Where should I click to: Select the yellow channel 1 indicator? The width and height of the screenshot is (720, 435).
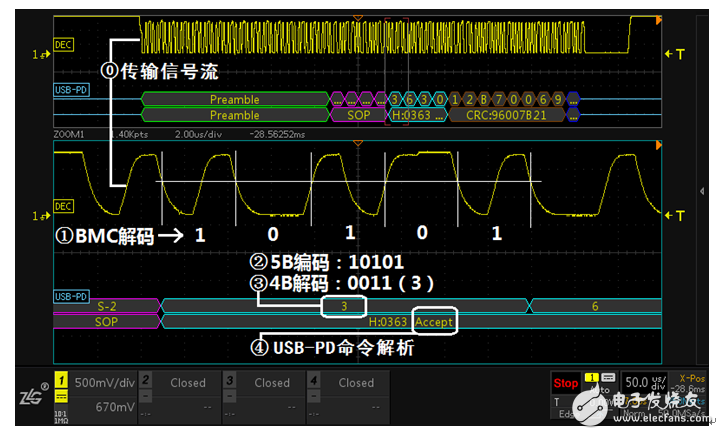[x=59, y=381]
